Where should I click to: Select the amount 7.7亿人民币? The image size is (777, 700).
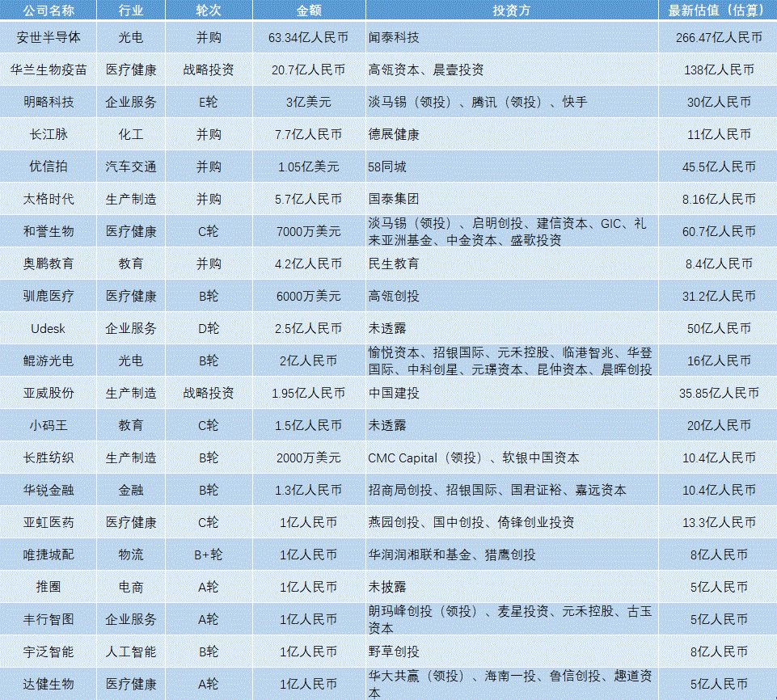tap(309, 133)
